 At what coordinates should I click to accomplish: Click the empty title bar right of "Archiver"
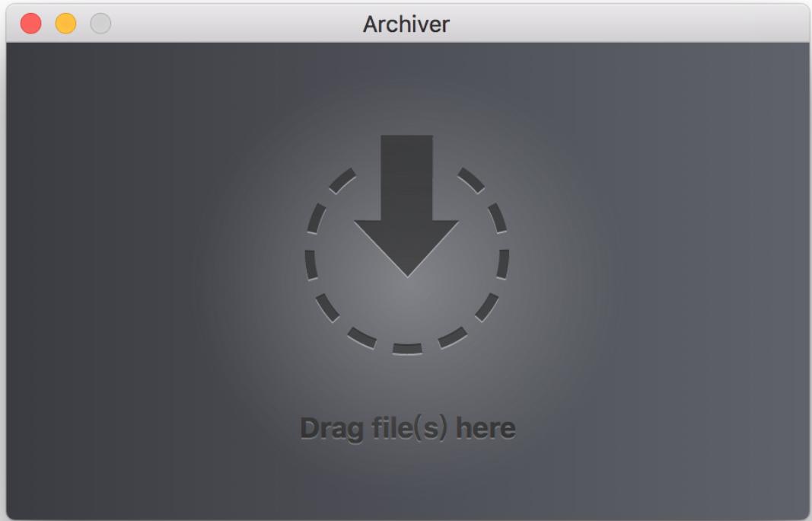coord(622,24)
